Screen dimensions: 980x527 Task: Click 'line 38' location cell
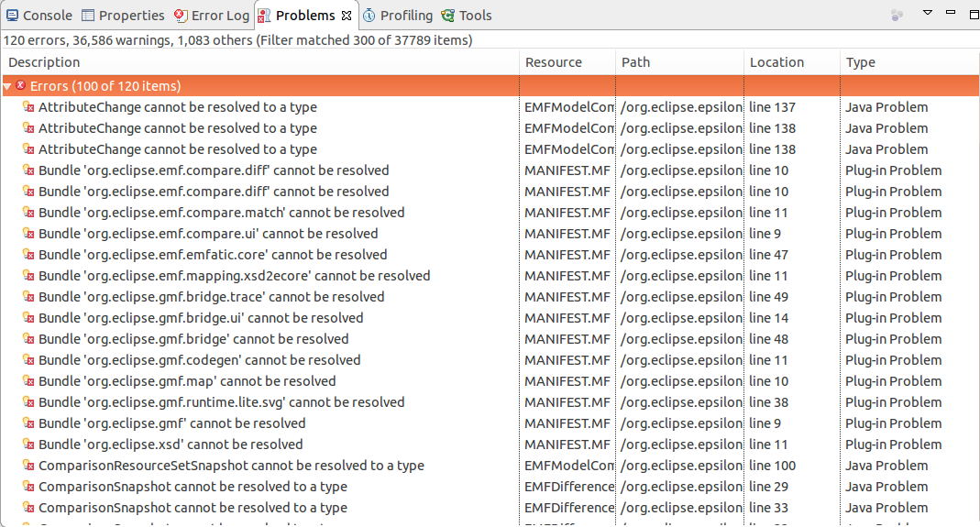pyautogui.click(x=769, y=402)
